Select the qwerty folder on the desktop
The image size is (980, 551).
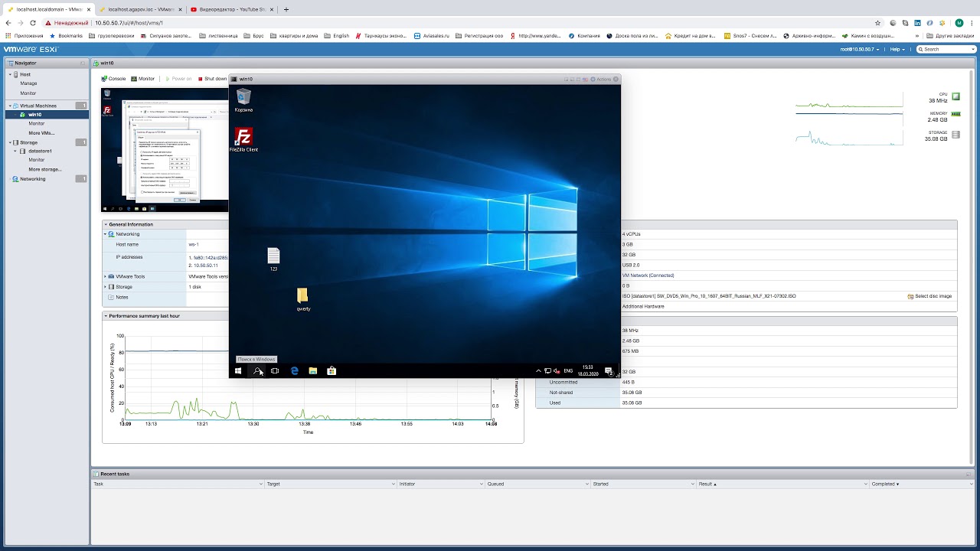pyautogui.click(x=303, y=299)
